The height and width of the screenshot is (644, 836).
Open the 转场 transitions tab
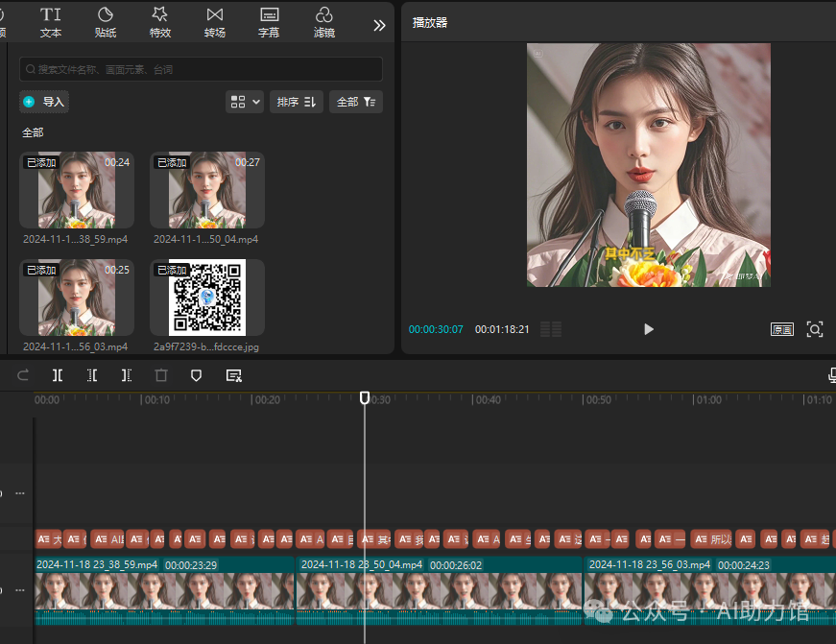coord(215,22)
